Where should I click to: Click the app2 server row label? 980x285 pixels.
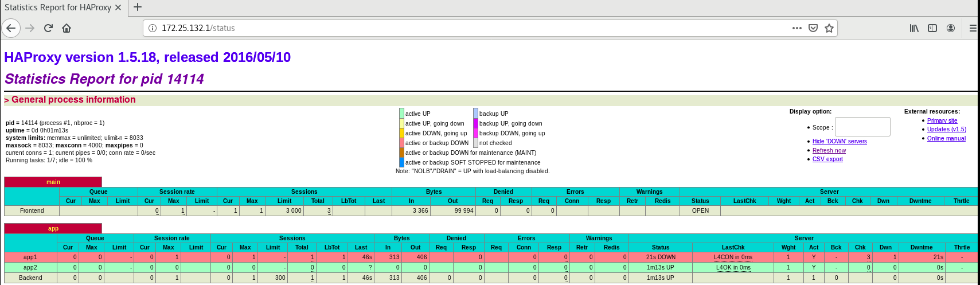[30, 267]
